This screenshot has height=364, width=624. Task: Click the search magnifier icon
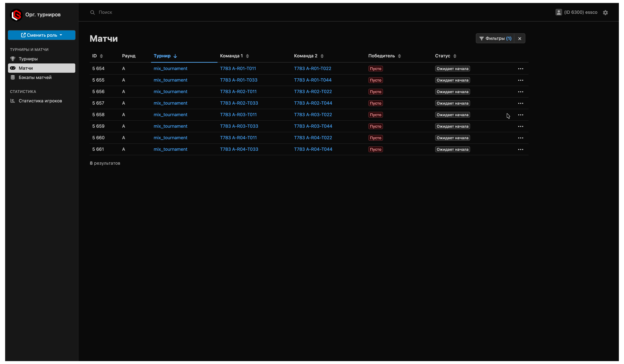(92, 12)
